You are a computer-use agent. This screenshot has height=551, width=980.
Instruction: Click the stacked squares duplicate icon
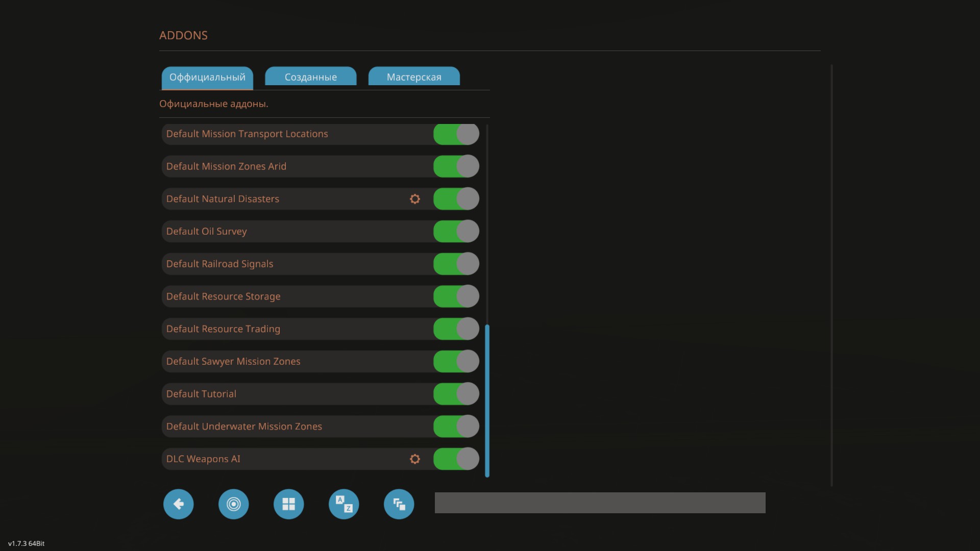pos(399,504)
